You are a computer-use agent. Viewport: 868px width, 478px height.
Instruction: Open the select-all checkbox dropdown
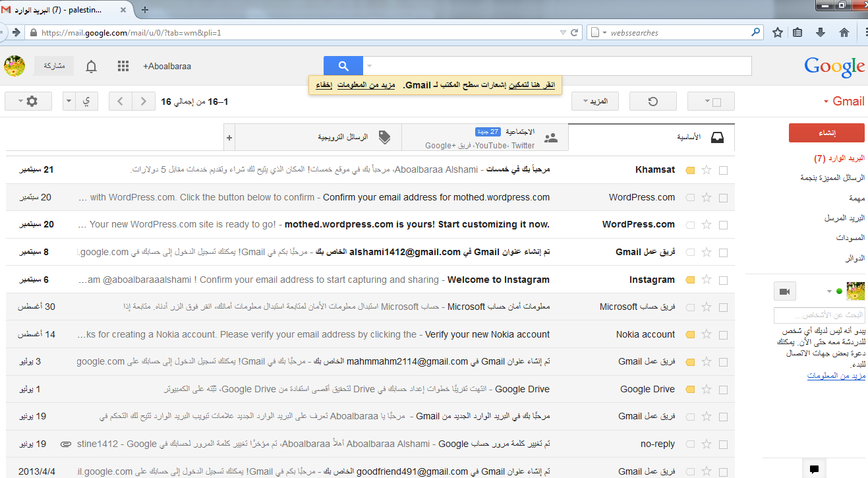707,102
